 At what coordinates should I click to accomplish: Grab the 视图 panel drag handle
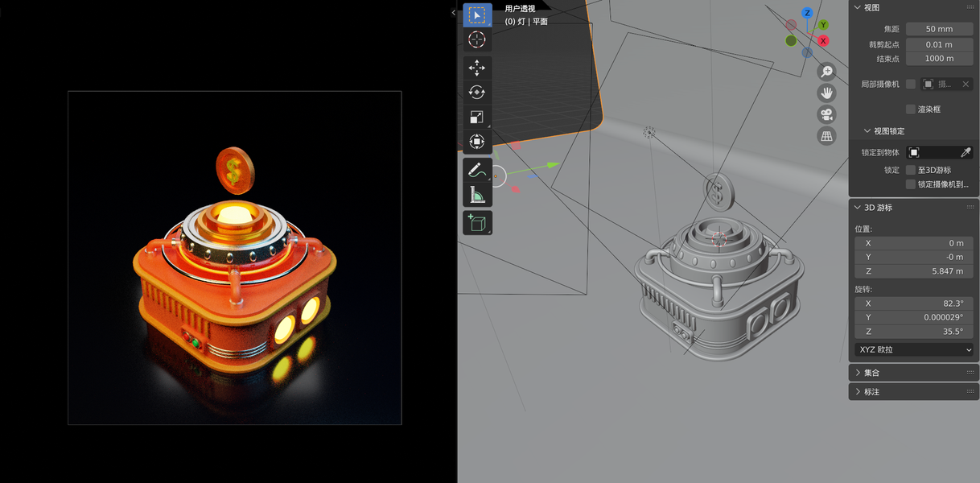(x=970, y=7)
